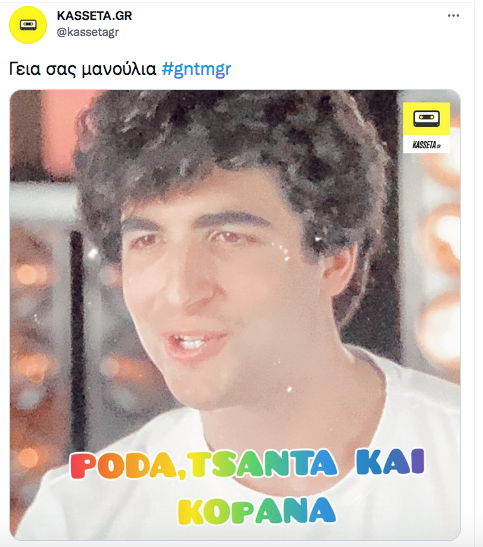This screenshot has height=547, width=483.
Task: Click the rainbow KOPANA caption word
Action: [x=257, y=511]
